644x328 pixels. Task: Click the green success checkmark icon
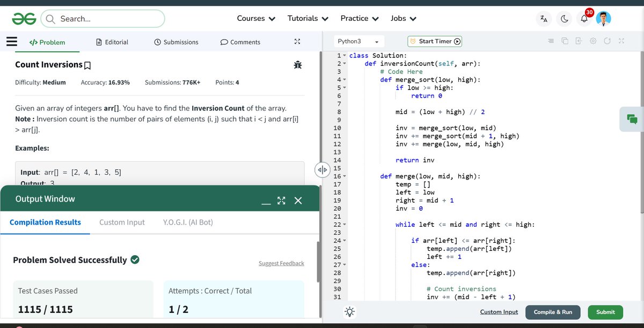tap(135, 260)
